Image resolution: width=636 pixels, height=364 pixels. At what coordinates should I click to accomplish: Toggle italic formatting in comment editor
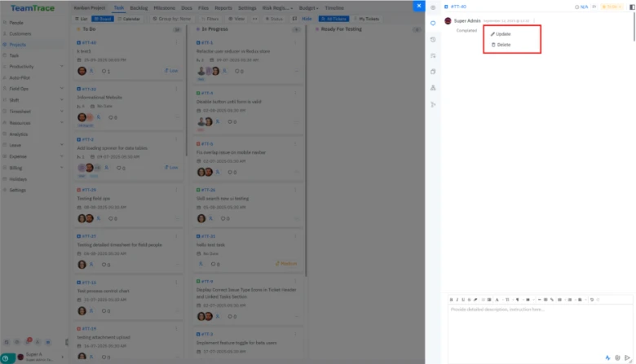coord(459,300)
